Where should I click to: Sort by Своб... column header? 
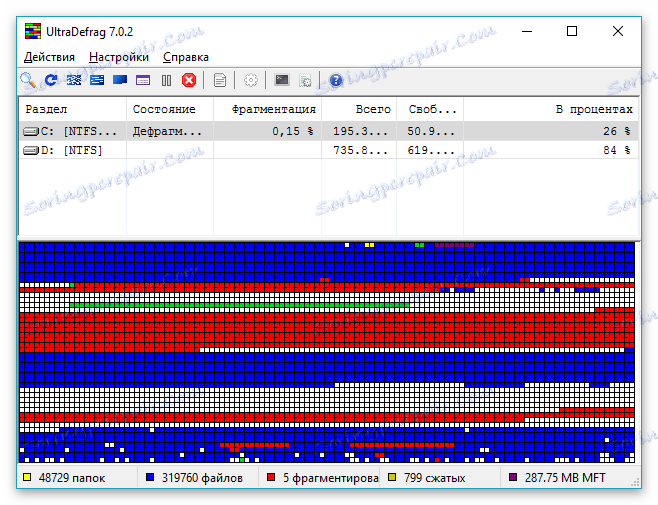coord(430,109)
